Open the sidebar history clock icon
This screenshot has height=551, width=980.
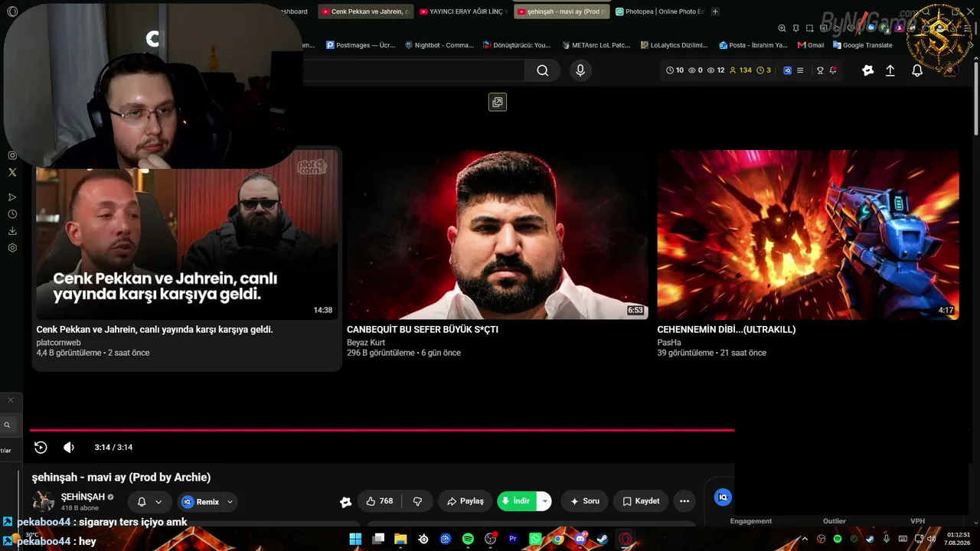point(12,214)
